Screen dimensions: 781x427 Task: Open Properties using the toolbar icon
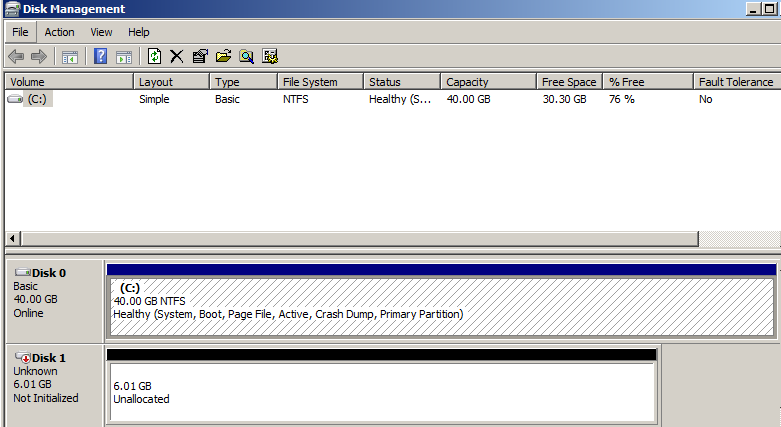[x=200, y=56]
